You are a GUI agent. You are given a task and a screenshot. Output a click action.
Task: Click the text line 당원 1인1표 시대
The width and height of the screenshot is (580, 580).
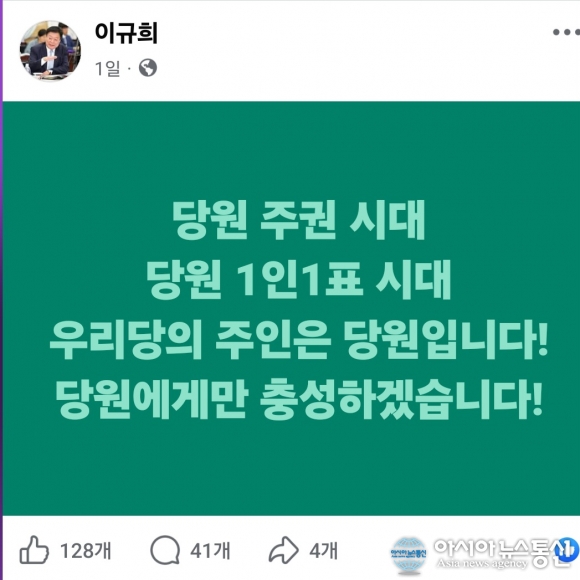(299, 279)
